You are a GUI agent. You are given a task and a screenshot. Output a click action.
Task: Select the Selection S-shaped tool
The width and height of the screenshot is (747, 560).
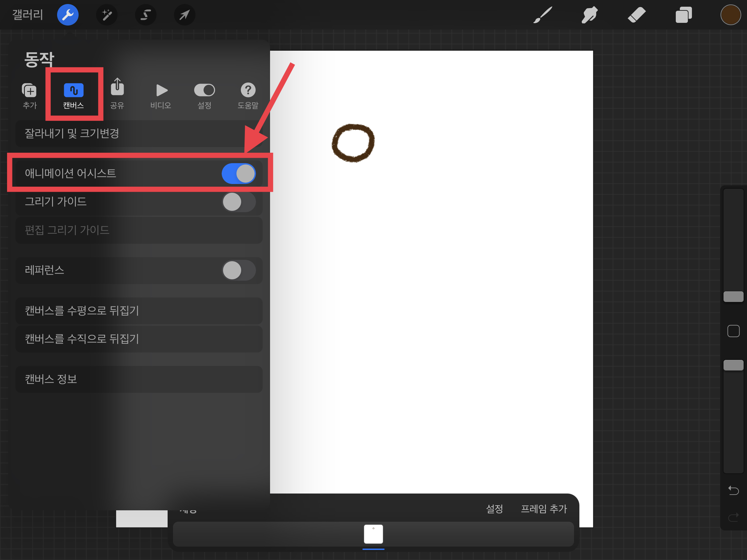click(x=145, y=15)
